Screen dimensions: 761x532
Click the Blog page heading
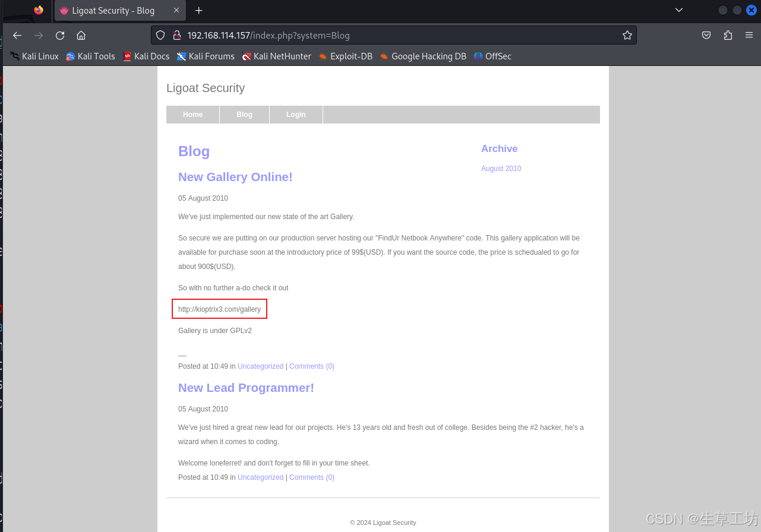pyautogui.click(x=194, y=151)
